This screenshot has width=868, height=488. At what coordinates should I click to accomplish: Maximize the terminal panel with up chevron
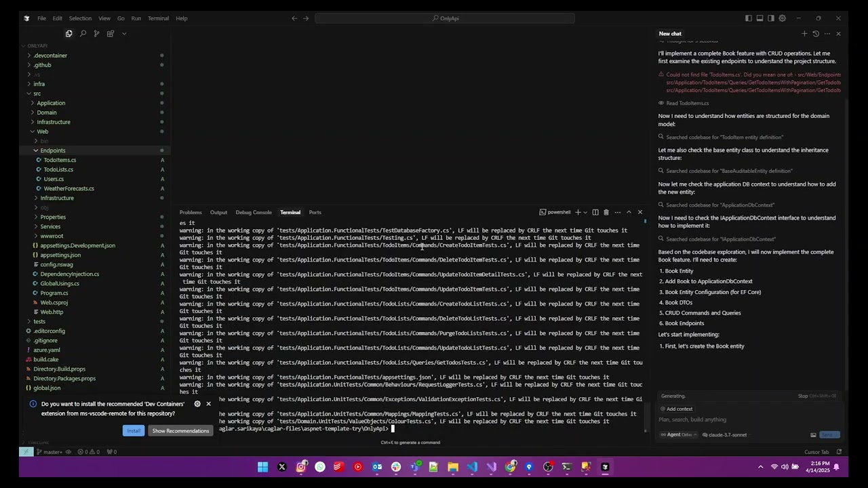coord(629,212)
